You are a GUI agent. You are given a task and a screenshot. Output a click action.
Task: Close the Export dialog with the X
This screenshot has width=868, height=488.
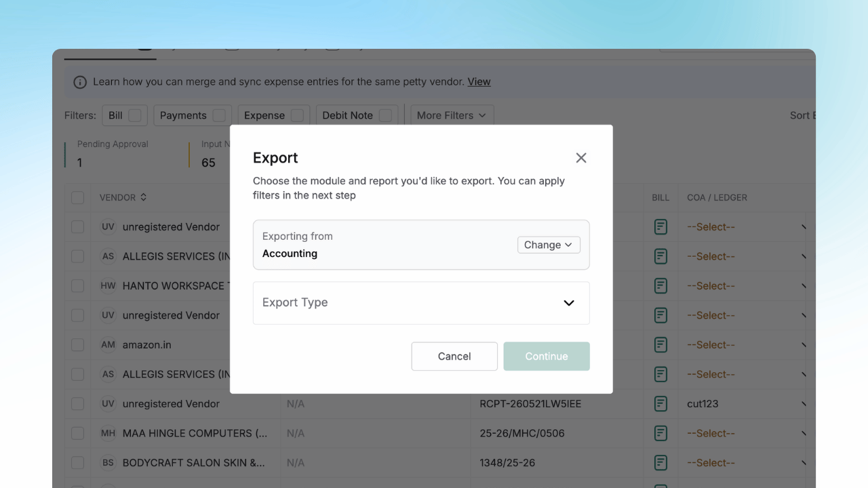(x=581, y=158)
